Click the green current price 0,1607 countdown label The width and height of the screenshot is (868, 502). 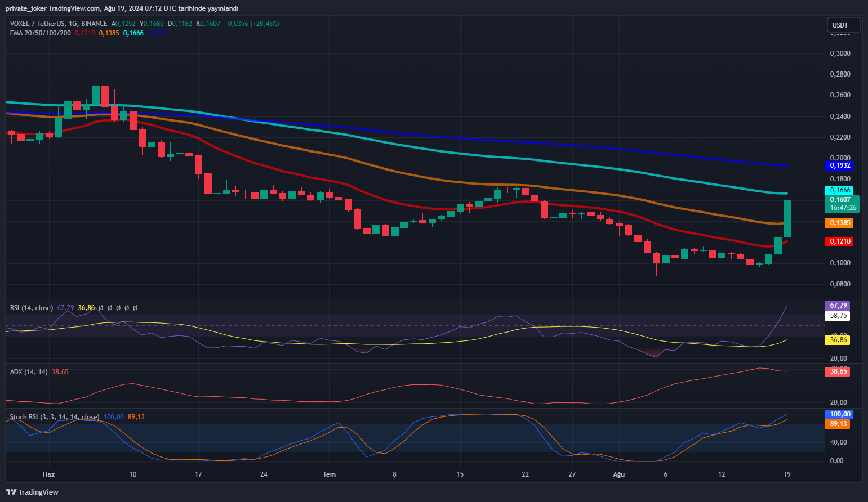(x=842, y=204)
